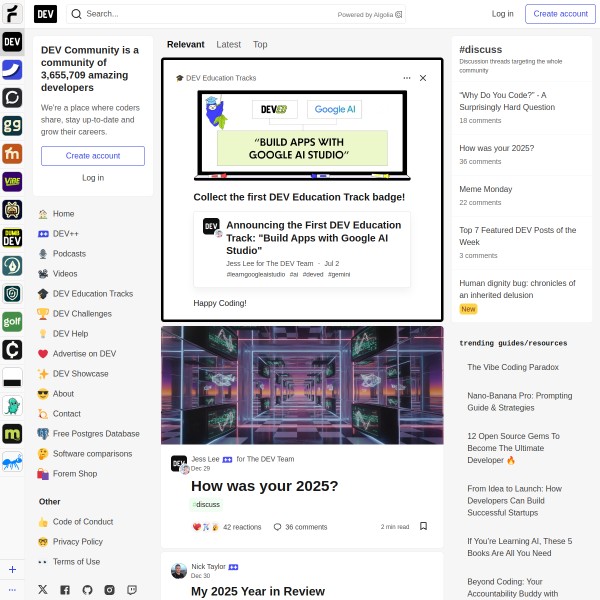Open 'Announcing the First DEV Education Track' post
Screen dimensions: 600x600
tap(313, 238)
